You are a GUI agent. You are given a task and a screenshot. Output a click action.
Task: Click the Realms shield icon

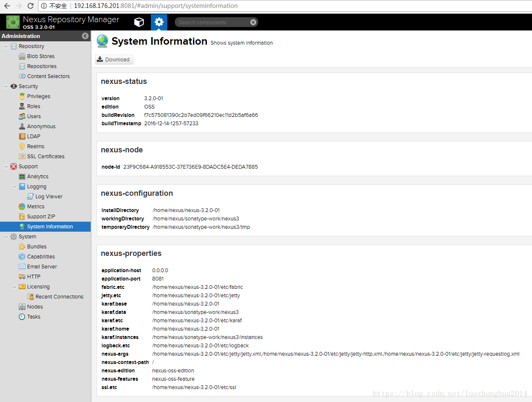point(22,147)
